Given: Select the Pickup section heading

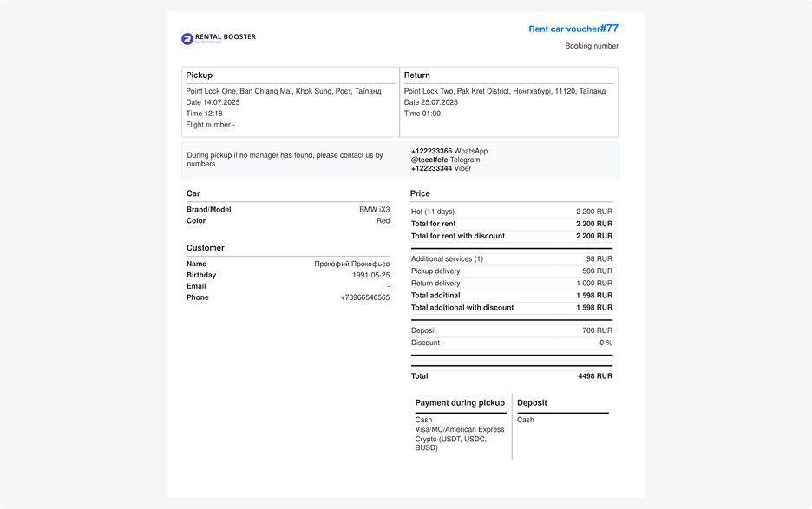Looking at the screenshot, I should (200, 75).
